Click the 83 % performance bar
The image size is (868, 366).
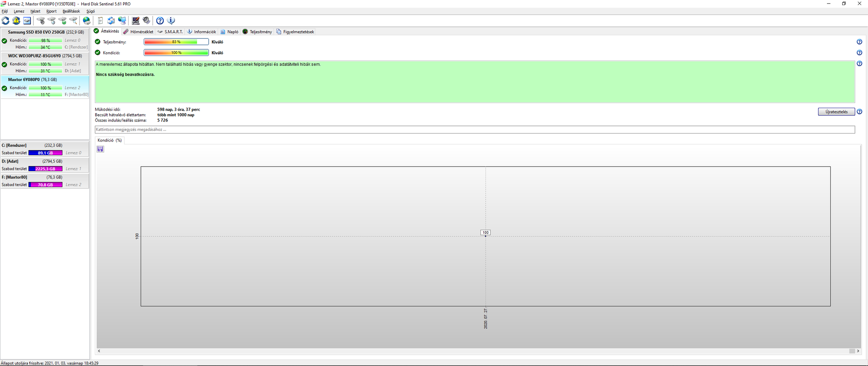pos(176,42)
